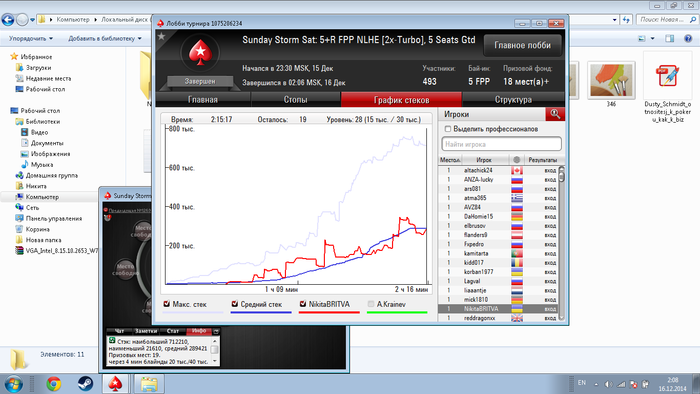Open the recent pages dropdown next to forward
Image resolution: width=700 pixels, height=394 pixels.
coord(32,20)
